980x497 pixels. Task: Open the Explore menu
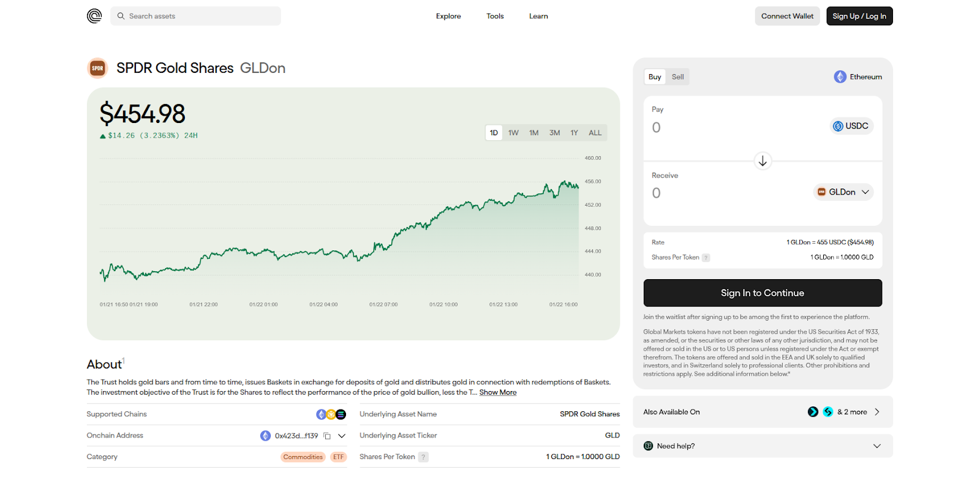448,17
